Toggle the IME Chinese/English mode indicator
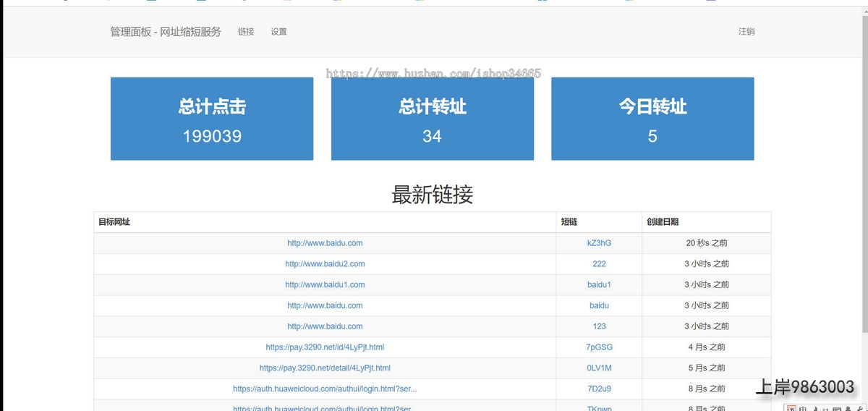 (x=803, y=407)
